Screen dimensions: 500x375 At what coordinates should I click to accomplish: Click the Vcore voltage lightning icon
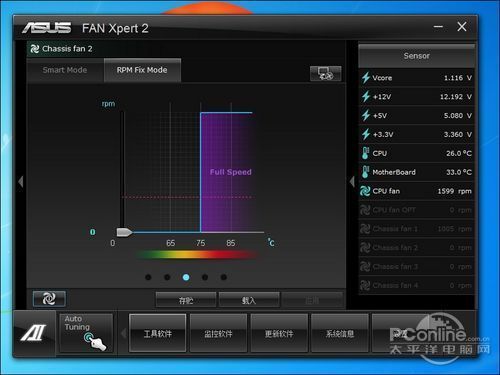click(x=366, y=78)
